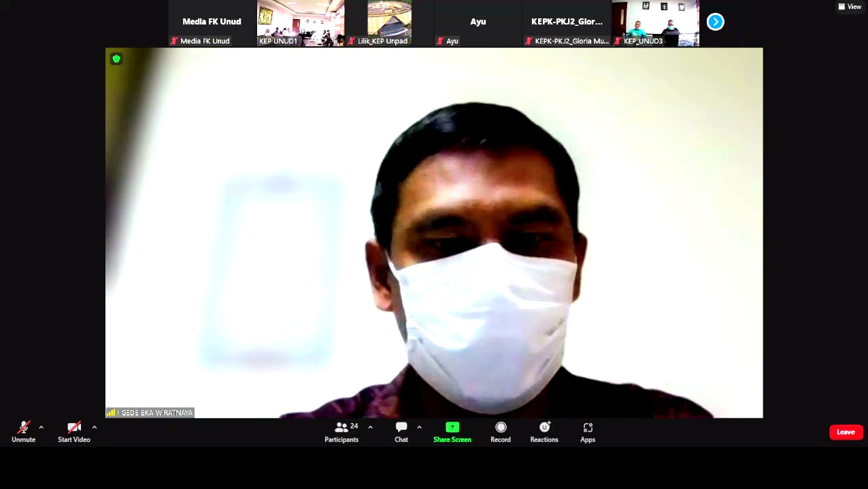This screenshot has height=489, width=868.
Task: Open the View layout menu
Action: click(x=850, y=7)
